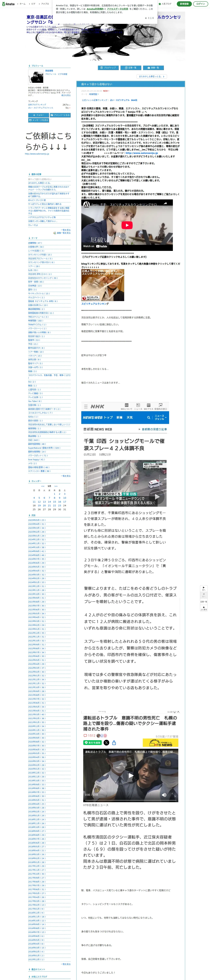Click the Senju channel avatar in video

coord(86,205)
